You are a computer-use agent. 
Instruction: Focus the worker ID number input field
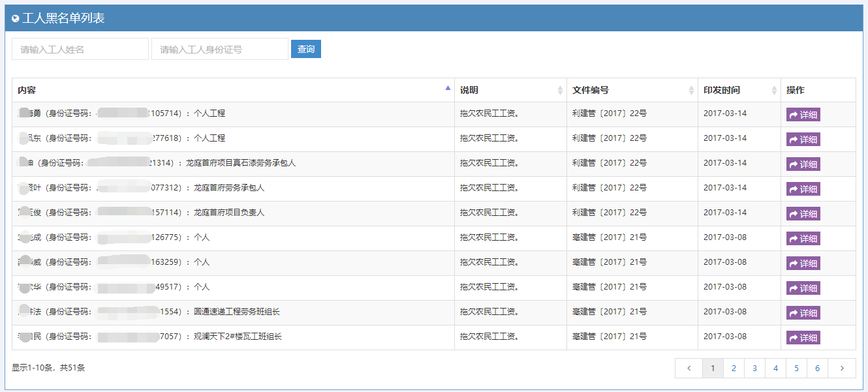pyautogui.click(x=219, y=49)
